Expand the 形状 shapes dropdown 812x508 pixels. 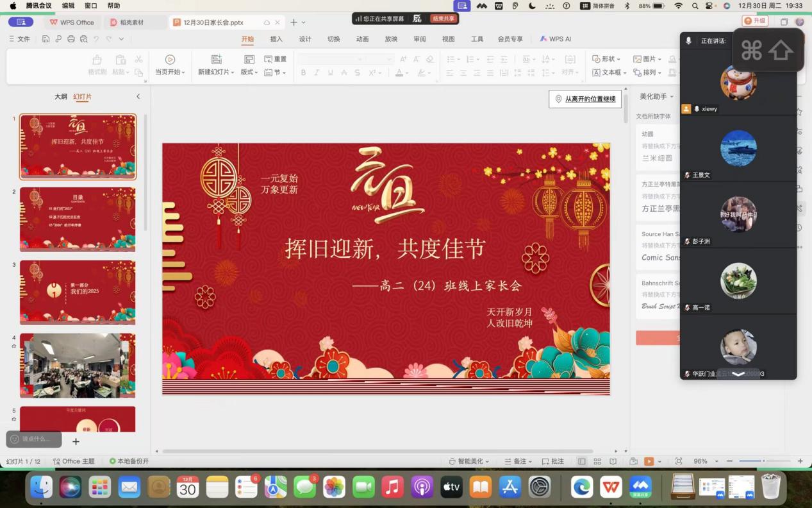[x=606, y=59]
